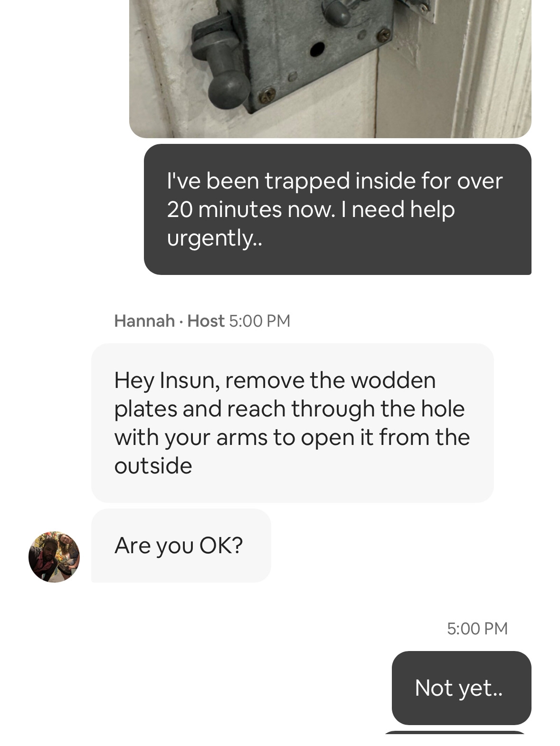Click the "Host" role label
560x746 pixels.
[x=206, y=321]
